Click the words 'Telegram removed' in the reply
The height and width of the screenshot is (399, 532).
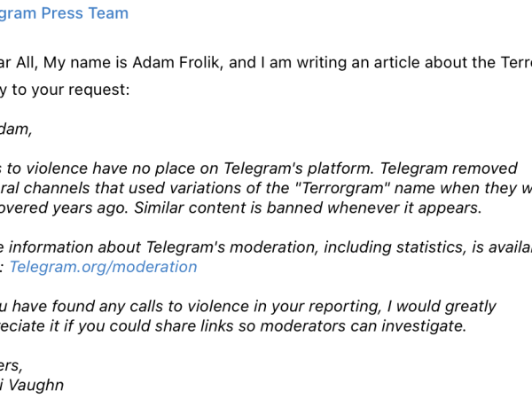coord(448,168)
